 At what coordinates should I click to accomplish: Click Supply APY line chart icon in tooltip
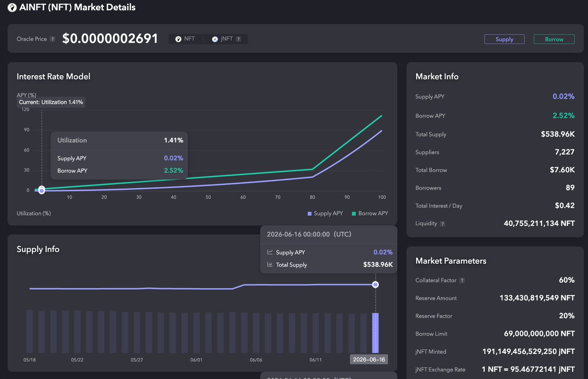pos(270,252)
